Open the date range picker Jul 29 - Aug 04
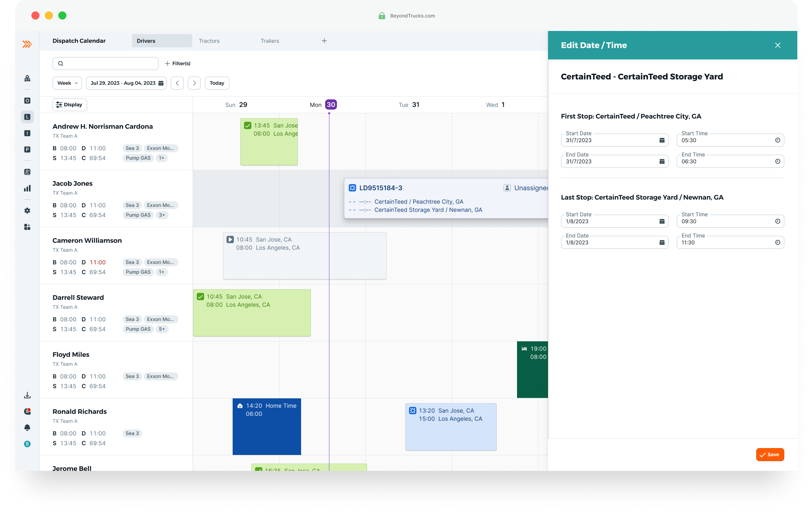The height and width of the screenshot is (512, 812). [x=126, y=83]
